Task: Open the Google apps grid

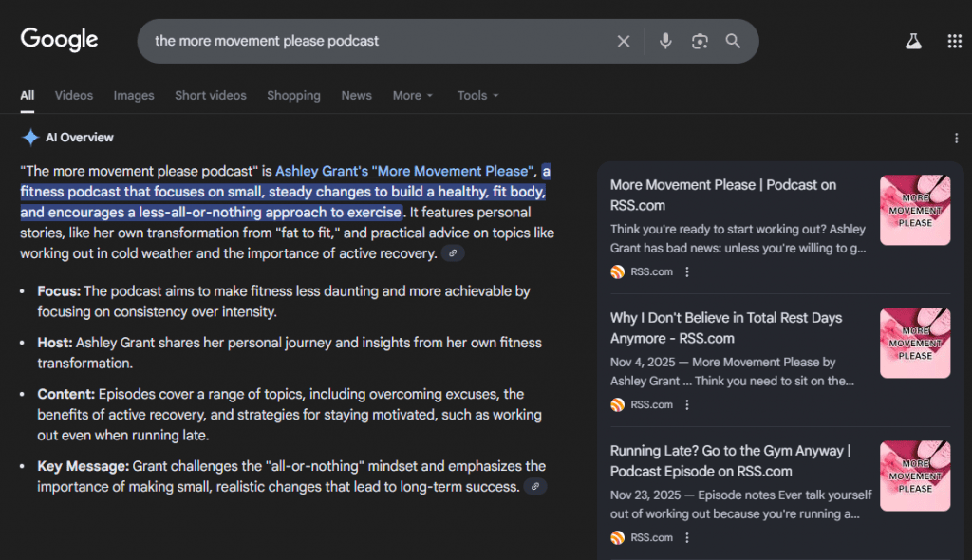Action: point(953,40)
